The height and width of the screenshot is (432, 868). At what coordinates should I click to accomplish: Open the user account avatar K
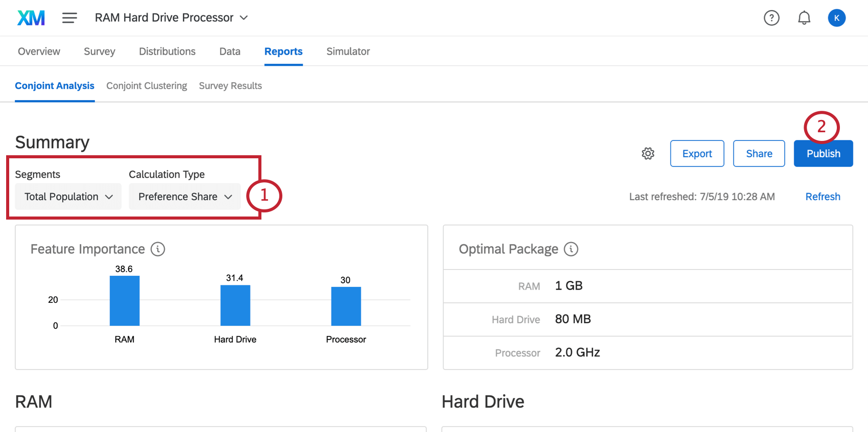point(837,18)
